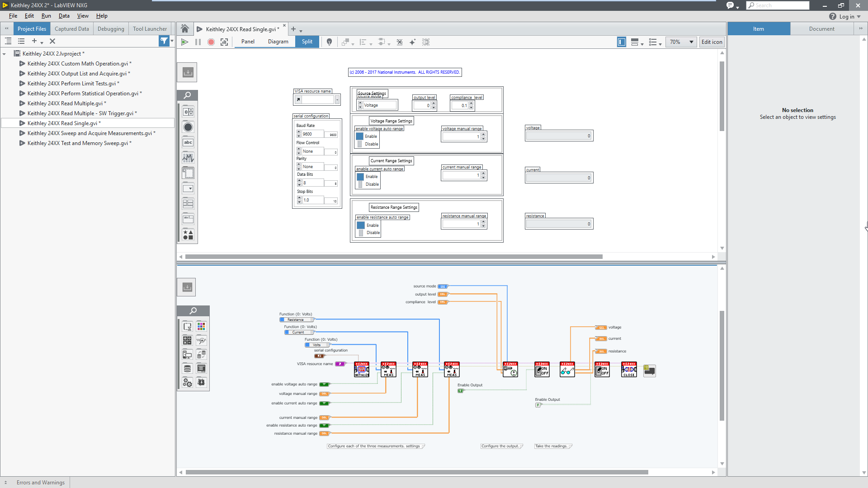The height and width of the screenshot is (488, 868).
Task: Click the Clean Up sparkle icon
Action: 412,42
